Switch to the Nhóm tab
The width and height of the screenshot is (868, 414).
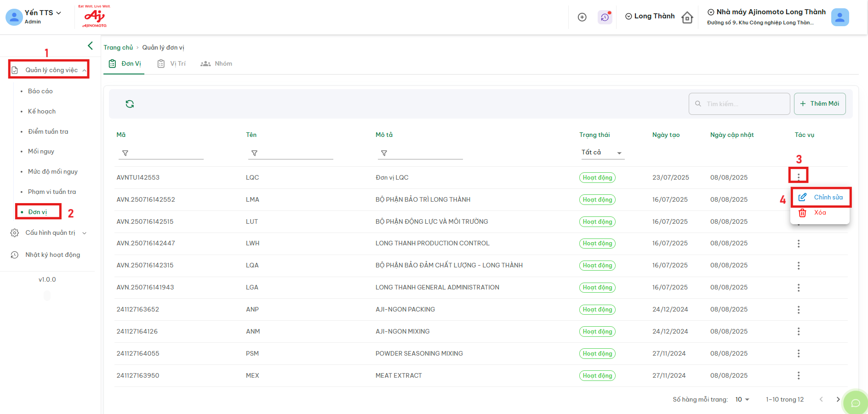(x=216, y=64)
